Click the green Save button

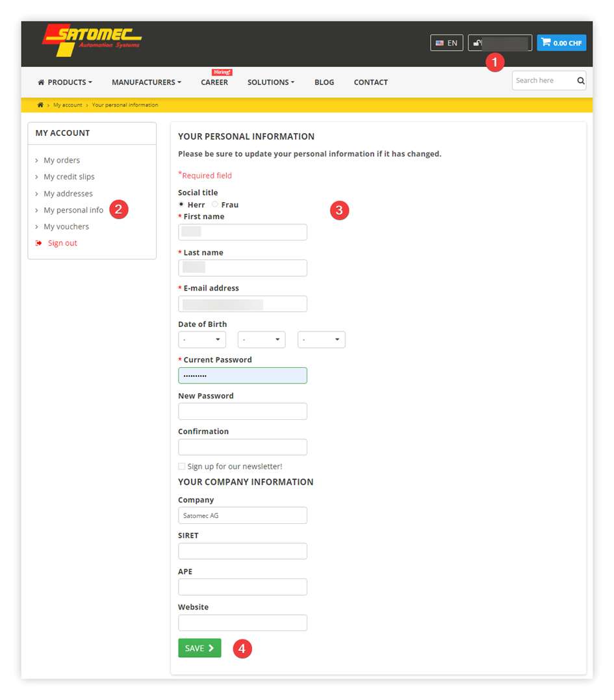199,648
